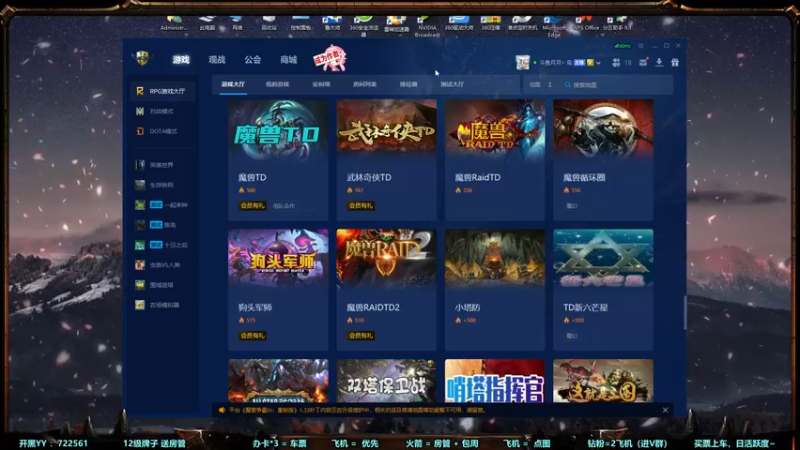Click the Microsoft Edge desktop shortcut
Viewport: 800px width, 450px height.
pos(554,27)
